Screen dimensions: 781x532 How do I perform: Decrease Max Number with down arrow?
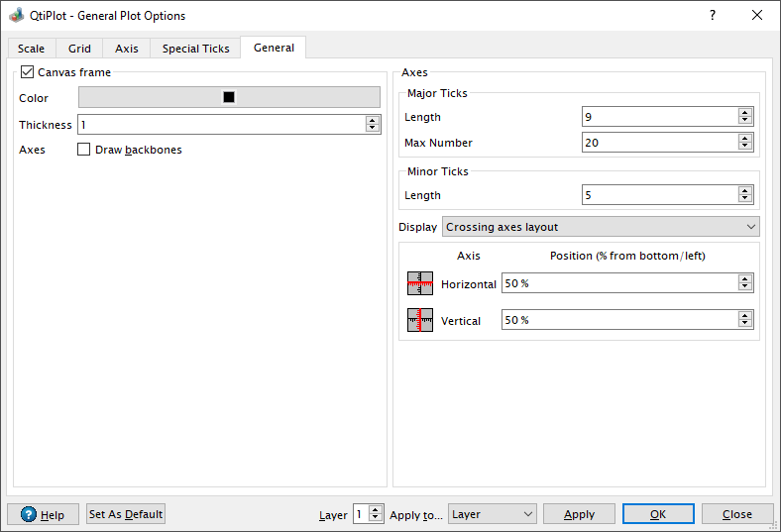tap(744, 147)
